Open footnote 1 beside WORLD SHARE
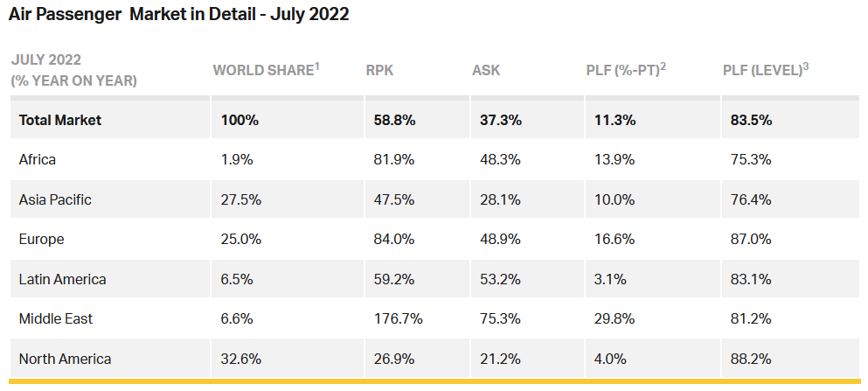868x391 pixels. point(317,65)
